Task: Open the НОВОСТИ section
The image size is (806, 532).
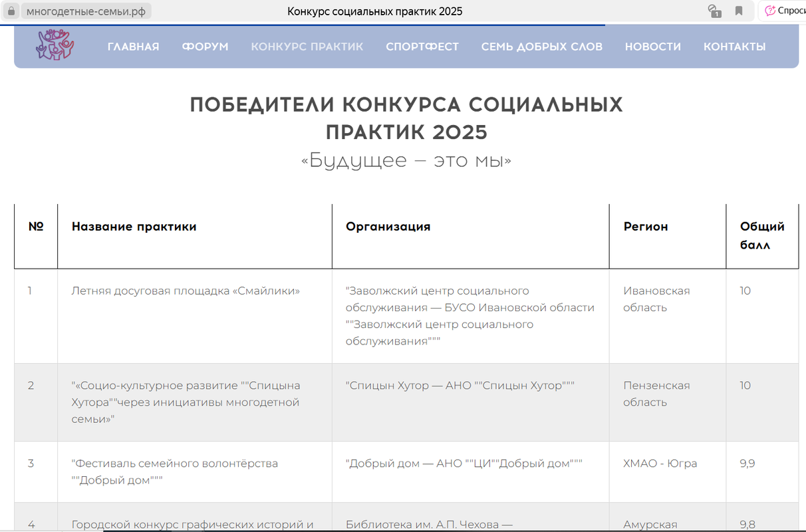Action: [x=652, y=47]
